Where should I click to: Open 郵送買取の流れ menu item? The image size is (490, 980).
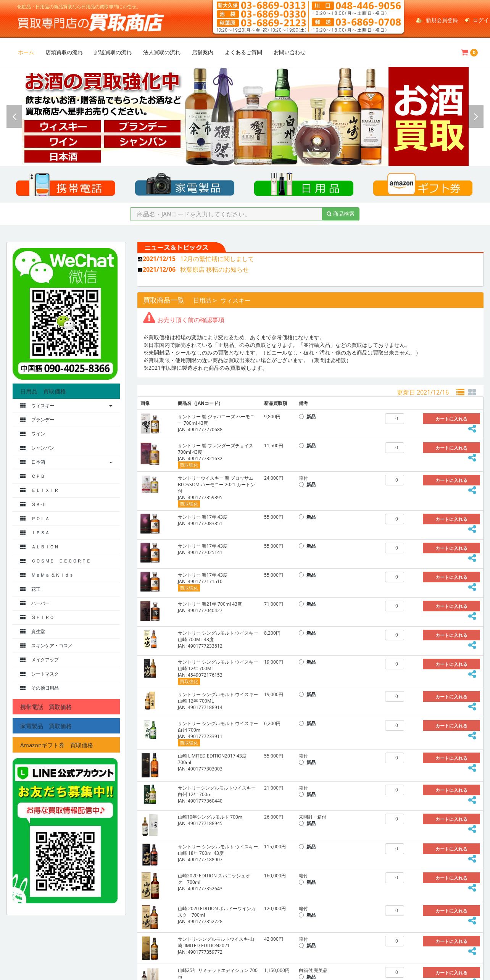tap(113, 53)
